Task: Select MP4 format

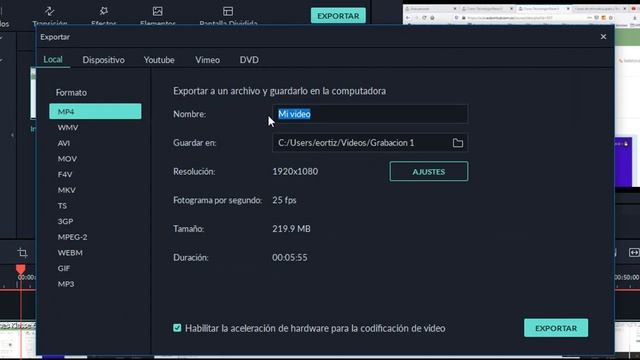Action: pos(95,111)
